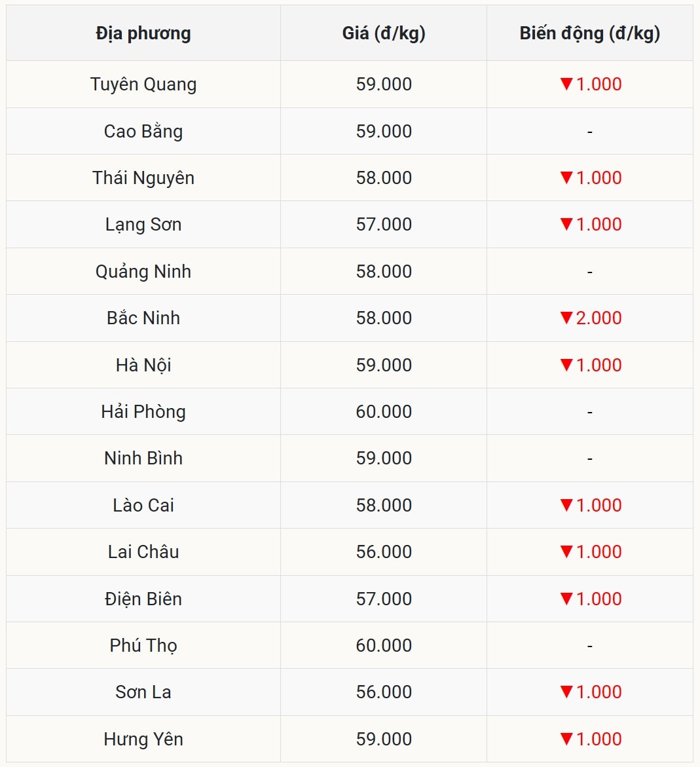The width and height of the screenshot is (700, 767).
Task: Click the red down arrow for Lạng Sơn
Action: [566, 224]
